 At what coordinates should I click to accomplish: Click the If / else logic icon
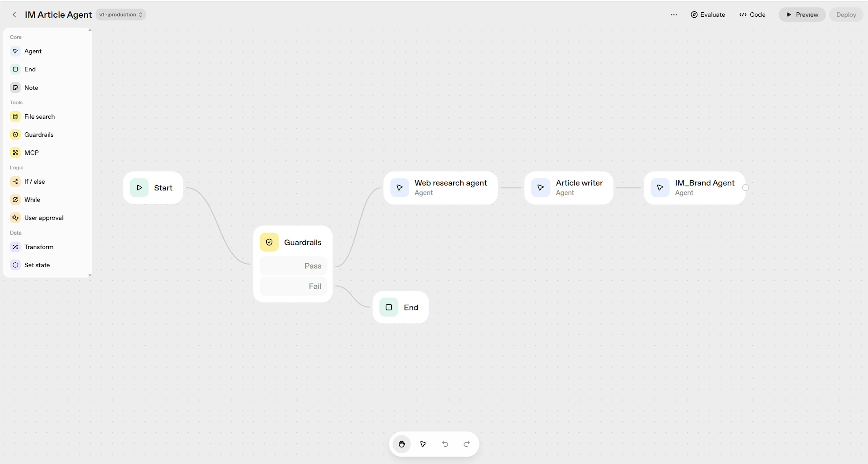click(15, 182)
